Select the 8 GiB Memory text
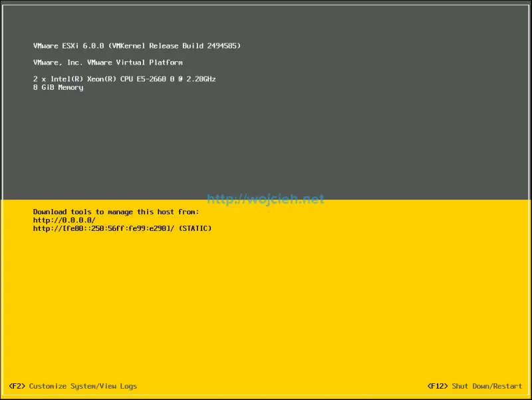The width and height of the screenshot is (532, 400). 59,87
